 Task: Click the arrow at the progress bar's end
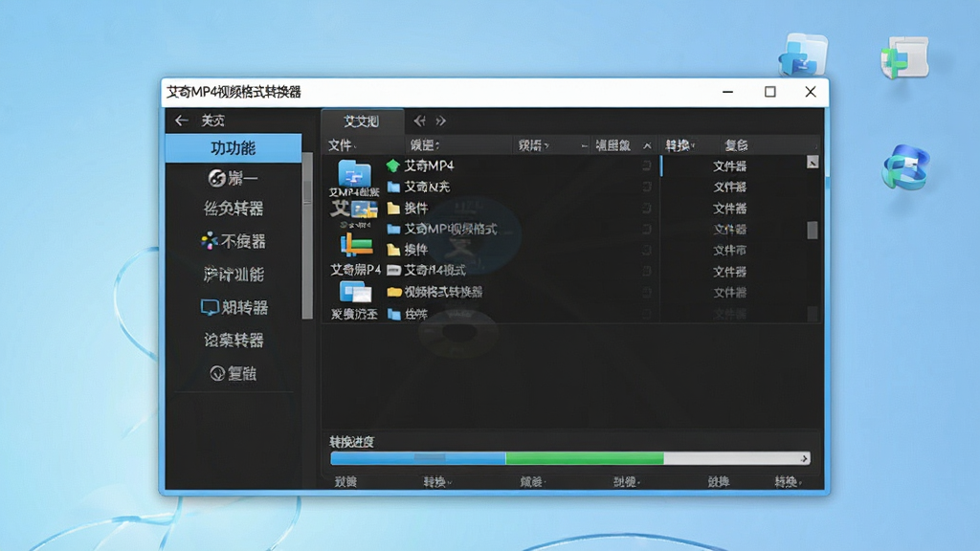pyautogui.click(x=804, y=458)
